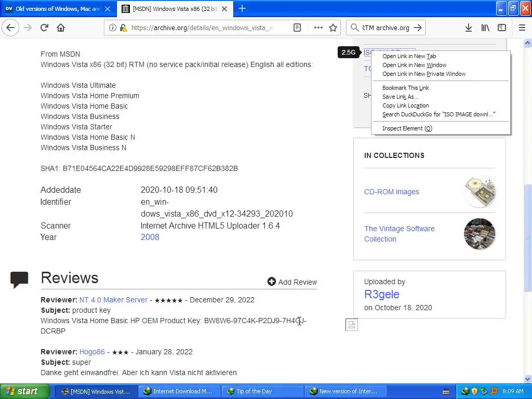
Task: Open the Windows Start button
Action: (x=24, y=391)
